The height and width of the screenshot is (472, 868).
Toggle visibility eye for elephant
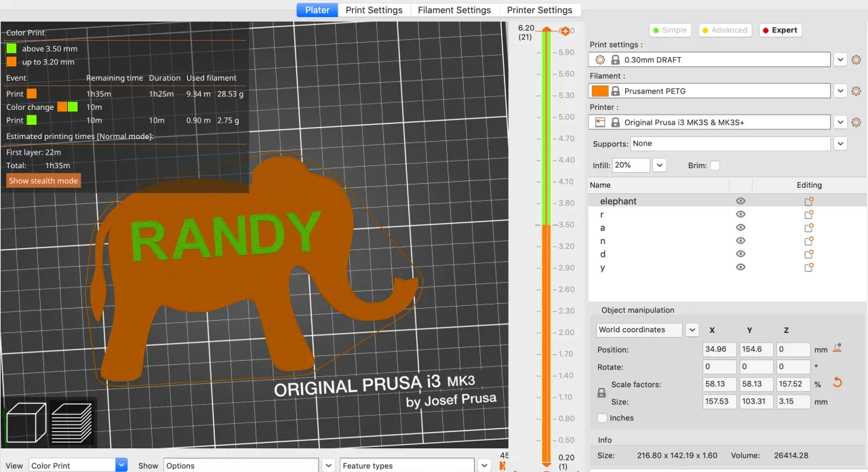click(741, 201)
